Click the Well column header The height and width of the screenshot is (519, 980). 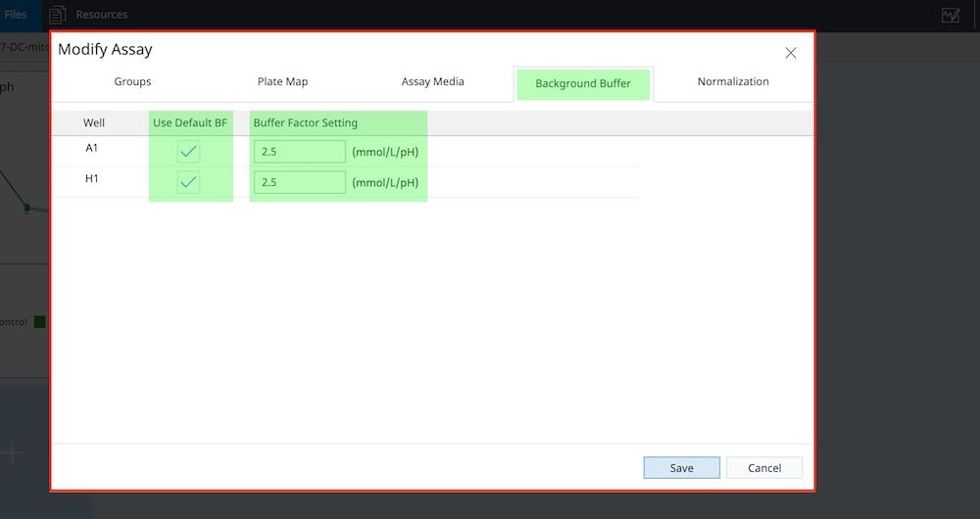pyautogui.click(x=94, y=123)
